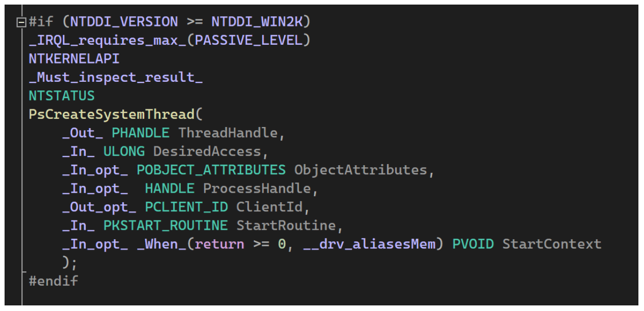Click the PKSTART_ROUTINE type
Image resolution: width=644 pixels, height=311 pixels.
tap(166, 225)
